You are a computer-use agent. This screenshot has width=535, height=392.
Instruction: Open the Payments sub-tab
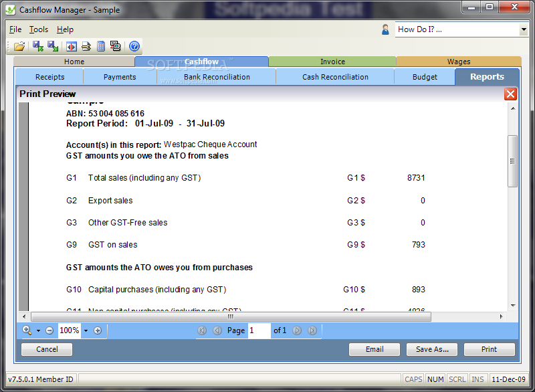pyautogui.click(x=120, y=77)
